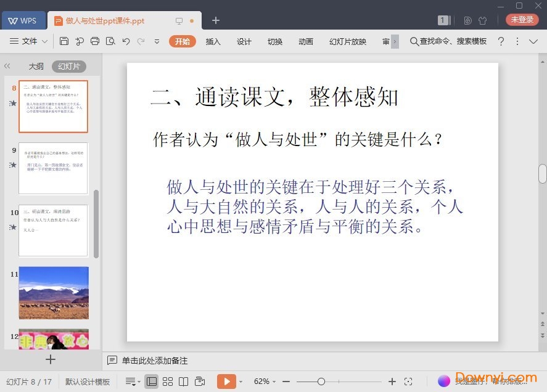Add a new slide with plus button
547x392 pixels.
(51, 359)
